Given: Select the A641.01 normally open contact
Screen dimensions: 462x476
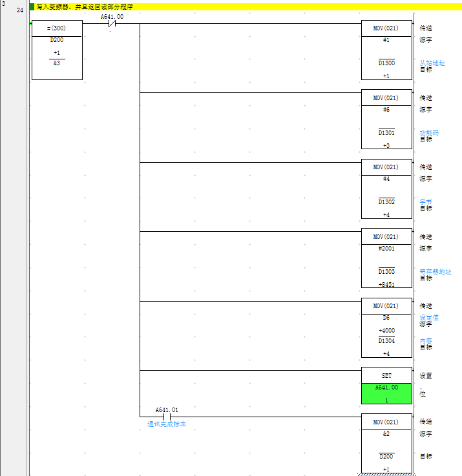Looking at the screenshot, I should click(166, 417).
